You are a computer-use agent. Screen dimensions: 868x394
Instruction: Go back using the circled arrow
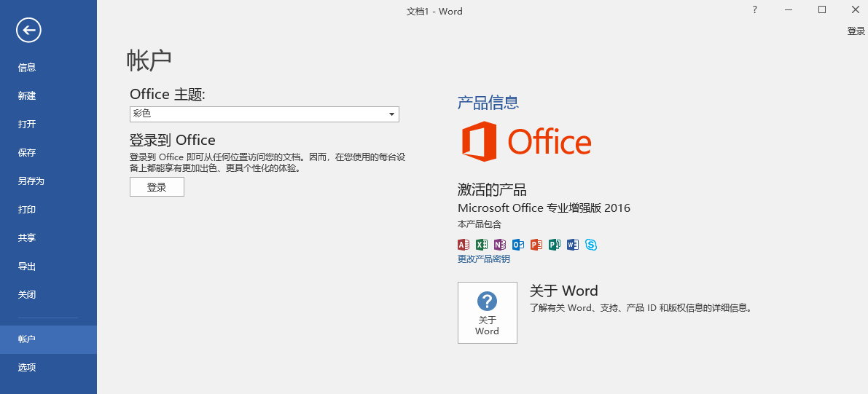[28, 30]
